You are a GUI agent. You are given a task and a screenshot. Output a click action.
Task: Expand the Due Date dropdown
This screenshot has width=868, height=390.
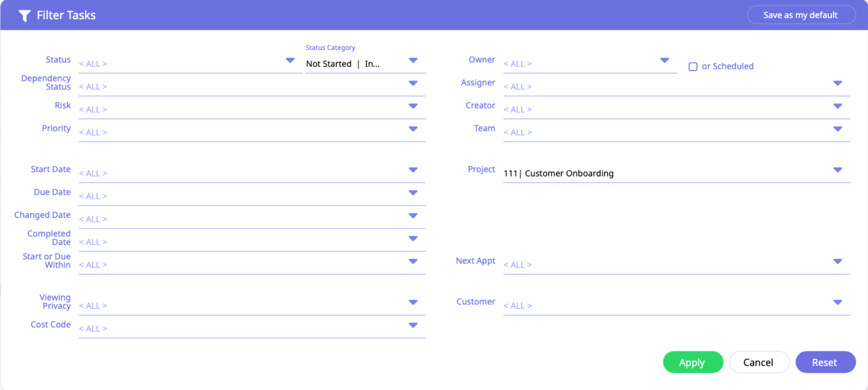tap(413, 193)
